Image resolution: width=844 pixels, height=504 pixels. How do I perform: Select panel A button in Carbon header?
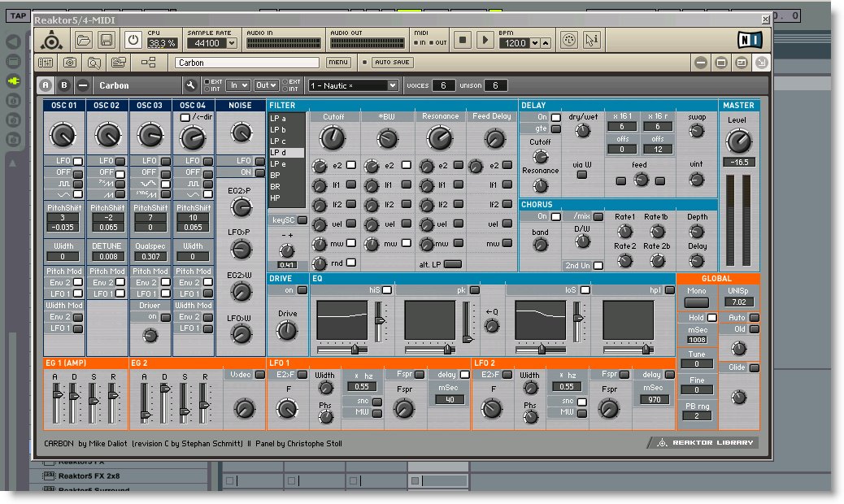coord(46,85)
